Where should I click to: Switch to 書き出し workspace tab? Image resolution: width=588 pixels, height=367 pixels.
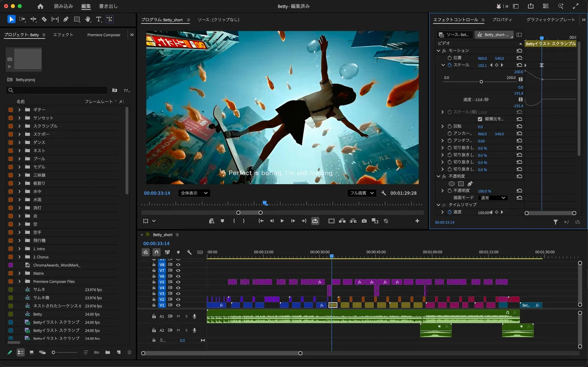108,6
